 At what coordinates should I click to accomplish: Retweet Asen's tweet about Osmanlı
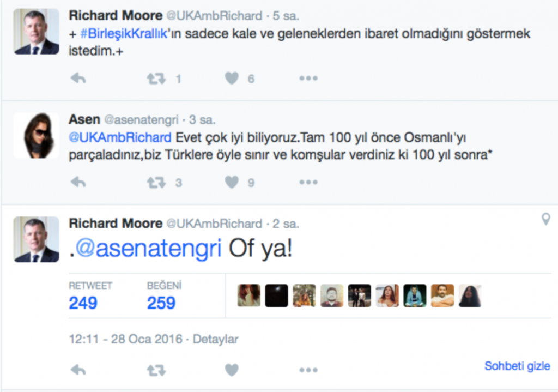156,182
